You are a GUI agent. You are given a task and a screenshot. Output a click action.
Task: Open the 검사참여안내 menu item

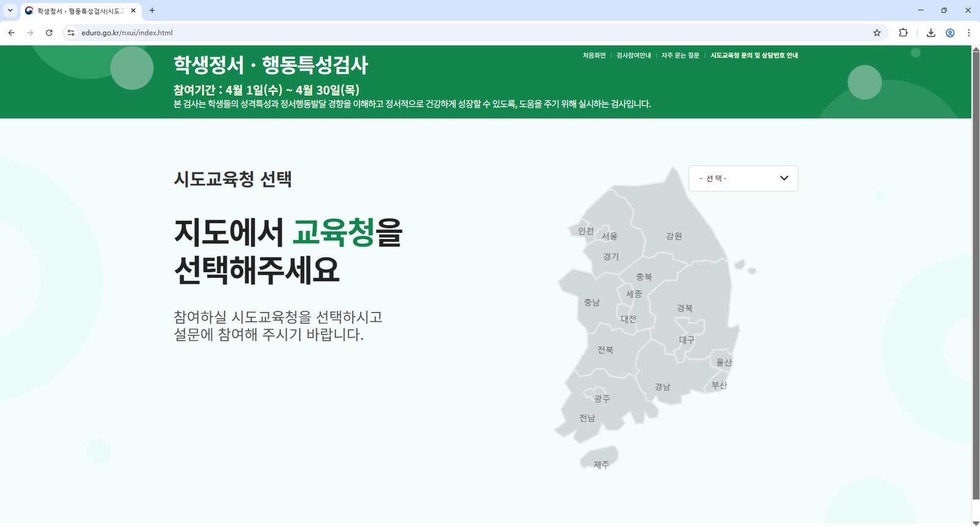(x=633, y=56)
